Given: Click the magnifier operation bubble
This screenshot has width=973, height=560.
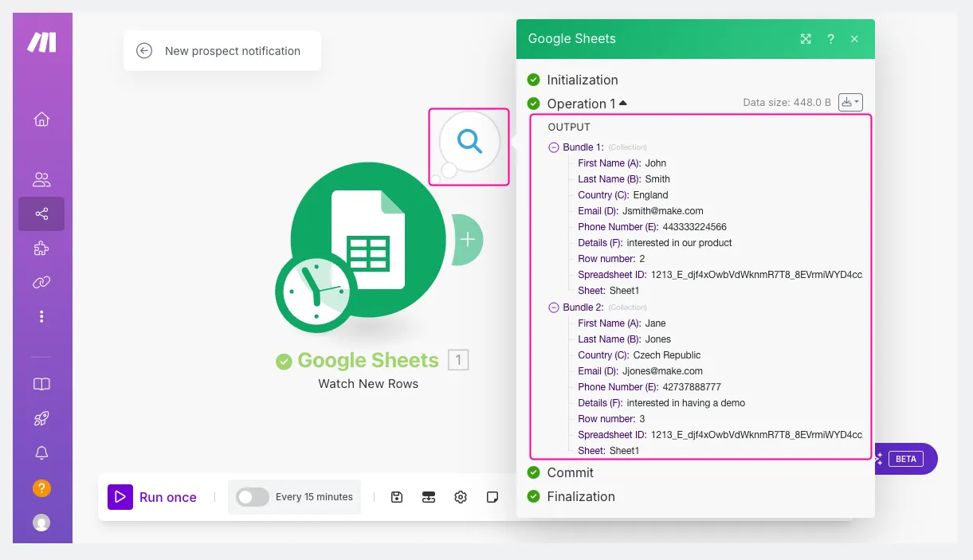Looking at the screenshot, I should pos(469,142).
